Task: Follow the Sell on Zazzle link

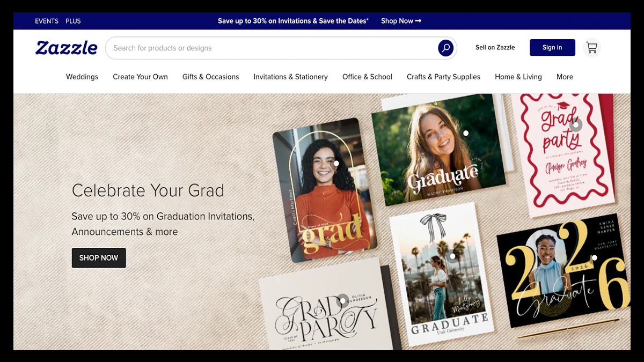Action: (495, 48)
